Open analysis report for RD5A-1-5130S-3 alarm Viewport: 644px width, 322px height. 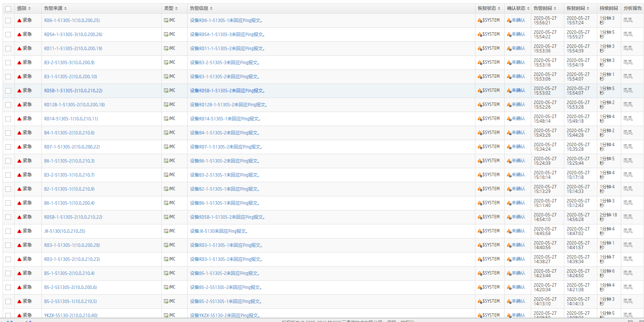(x=628, y=34)
